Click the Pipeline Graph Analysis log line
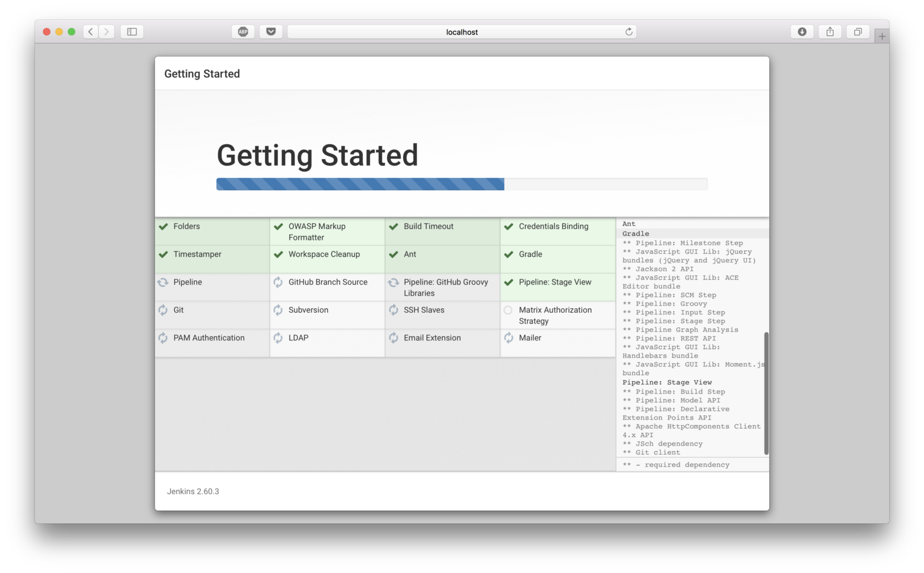The image size is (924, 573). pyautogui.click(x=680, y=330)
